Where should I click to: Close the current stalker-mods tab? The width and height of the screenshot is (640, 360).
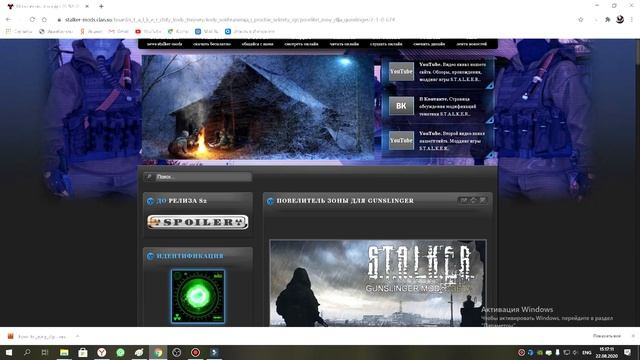point(87,6)
